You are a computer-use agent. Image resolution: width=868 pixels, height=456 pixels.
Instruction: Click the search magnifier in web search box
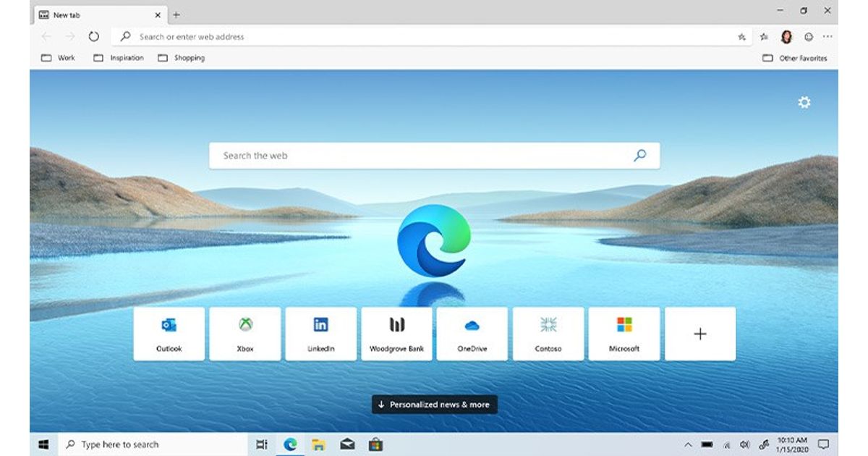[x=639, y=156]
